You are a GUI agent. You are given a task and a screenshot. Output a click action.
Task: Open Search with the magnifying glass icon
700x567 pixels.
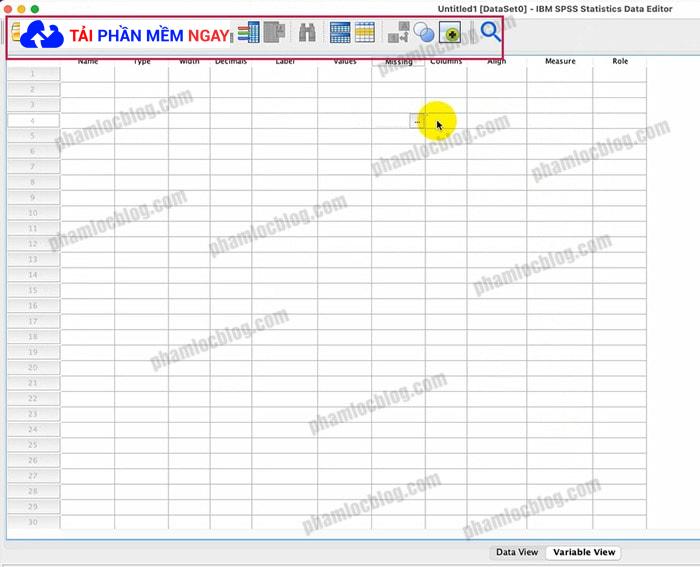click(x=490, y=32)
